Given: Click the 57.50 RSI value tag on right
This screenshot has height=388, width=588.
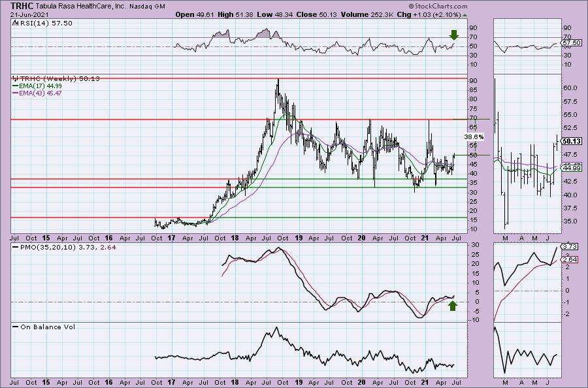Looking at the screenshot, I should [x=572, y=43].
